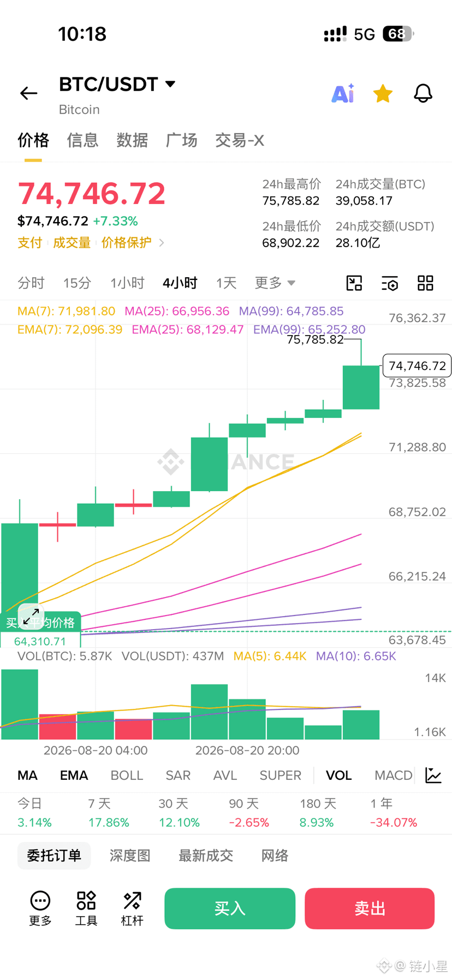Tap the red 卖出 button
The height and width of the screenshot is (980, 452).
[370, 909]
